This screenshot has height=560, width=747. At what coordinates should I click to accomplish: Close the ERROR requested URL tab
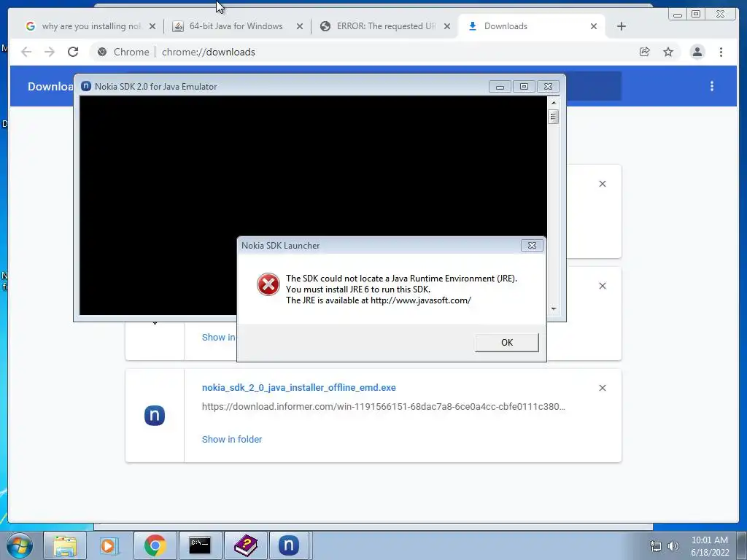447,26
